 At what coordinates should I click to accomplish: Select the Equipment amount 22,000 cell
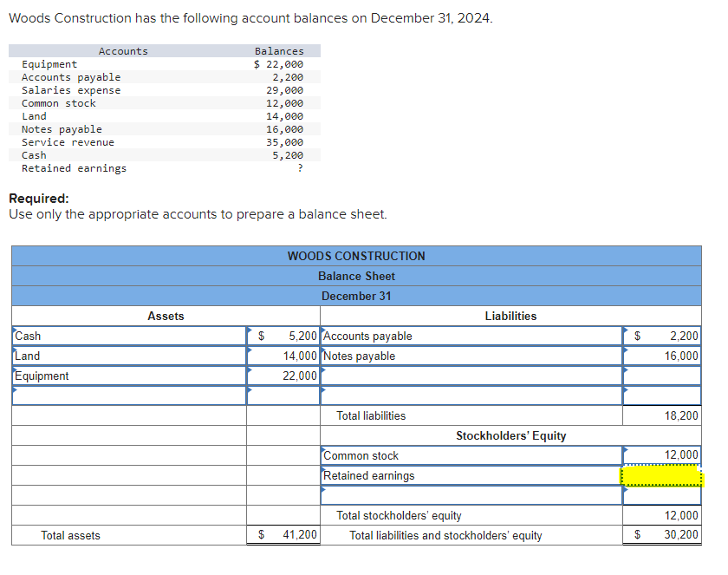pos(295,376)
